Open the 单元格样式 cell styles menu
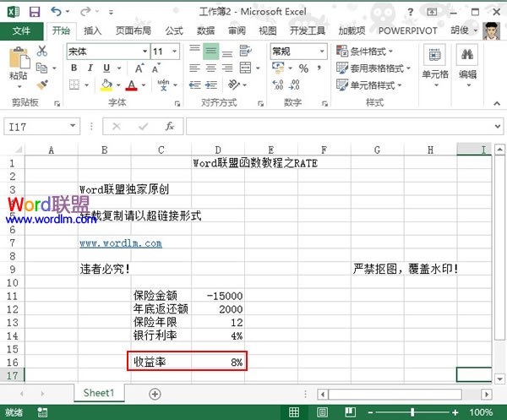The height and width of the screenshot is (420, 507). click(x=369, y=85)
